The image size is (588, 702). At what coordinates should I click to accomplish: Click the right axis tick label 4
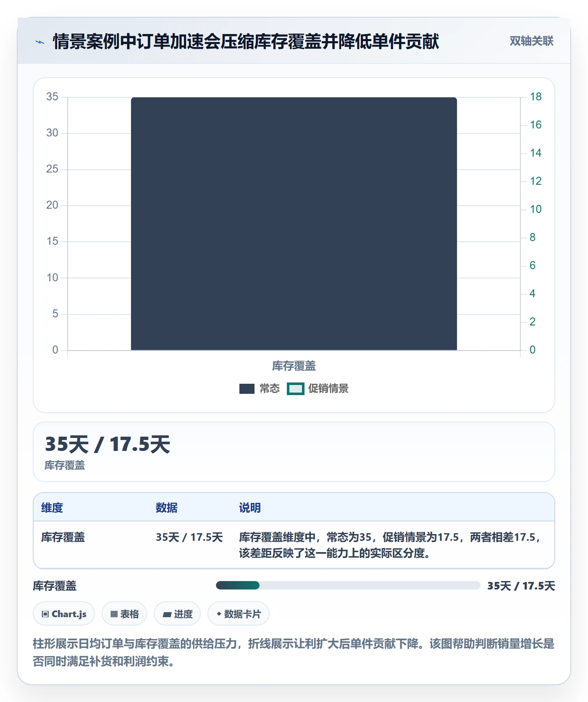[533, 293]
